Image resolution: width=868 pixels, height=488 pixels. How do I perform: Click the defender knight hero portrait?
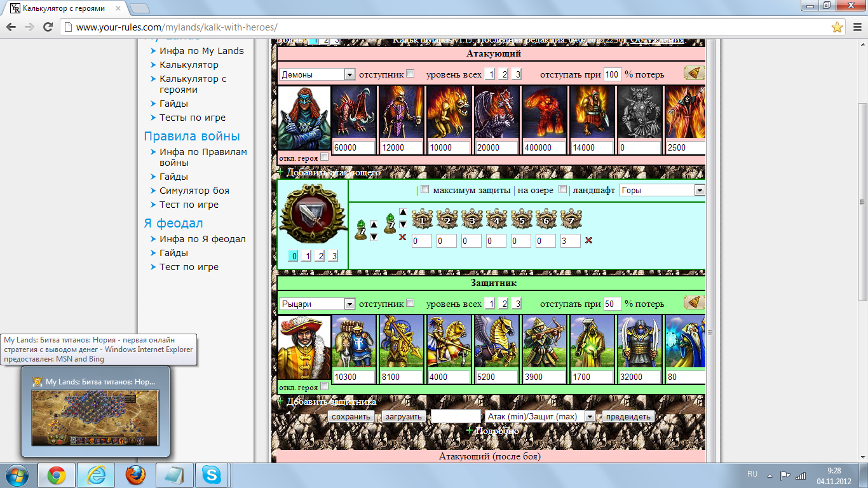coord(304,348)
